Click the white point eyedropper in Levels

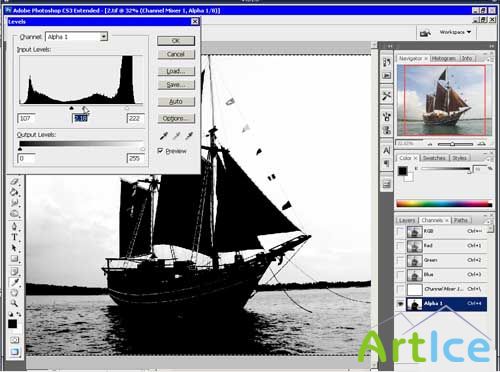click(x=189, y=135)
